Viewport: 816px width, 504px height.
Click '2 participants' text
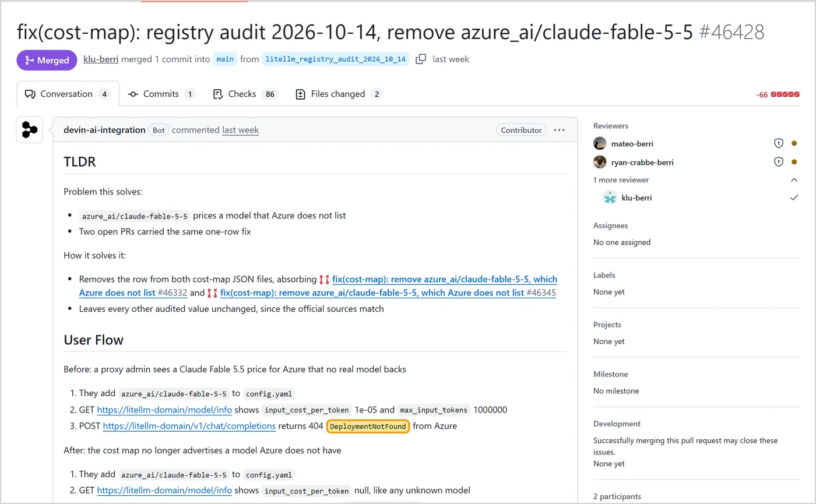(617, 496)
